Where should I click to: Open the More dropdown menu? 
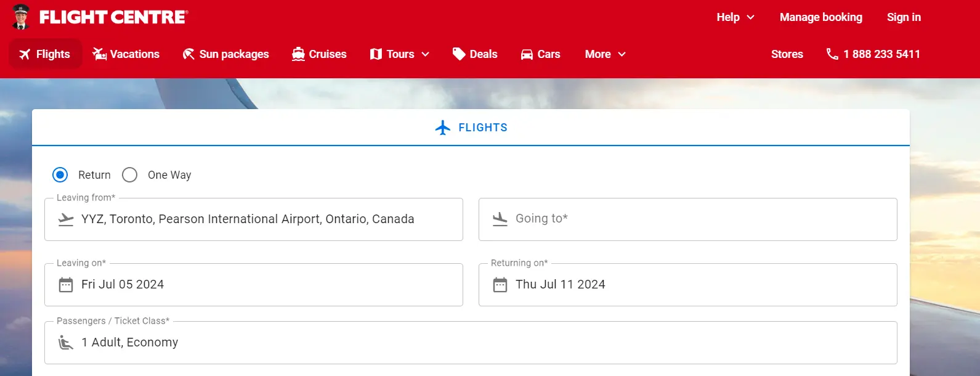pos(605,54)
